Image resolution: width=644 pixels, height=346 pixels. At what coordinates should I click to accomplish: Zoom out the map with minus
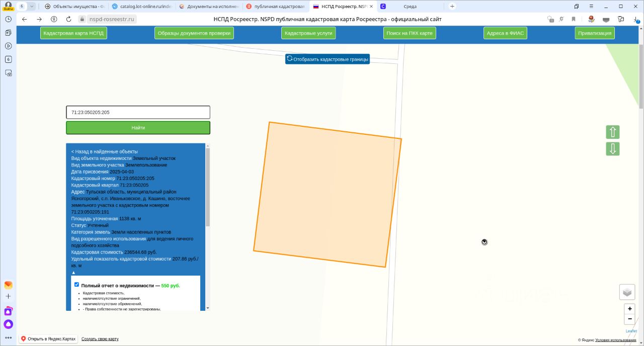click(x=629, y=319)
